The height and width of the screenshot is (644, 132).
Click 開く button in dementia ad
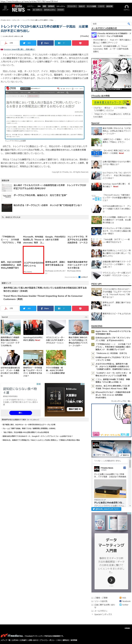point(21,412)
